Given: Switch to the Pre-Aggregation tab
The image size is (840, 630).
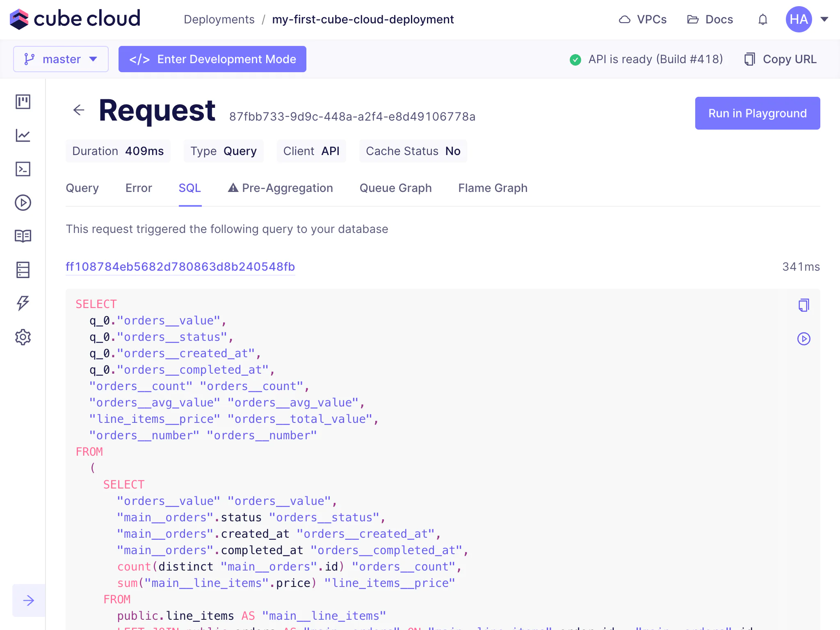Looking at the screenshot, I should (x=280, y=188).
